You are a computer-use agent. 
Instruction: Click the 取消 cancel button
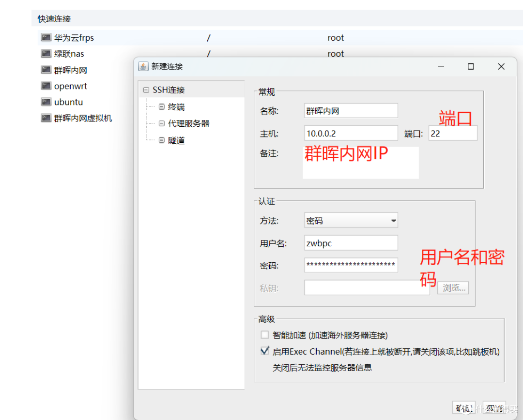tap(494, 408)
